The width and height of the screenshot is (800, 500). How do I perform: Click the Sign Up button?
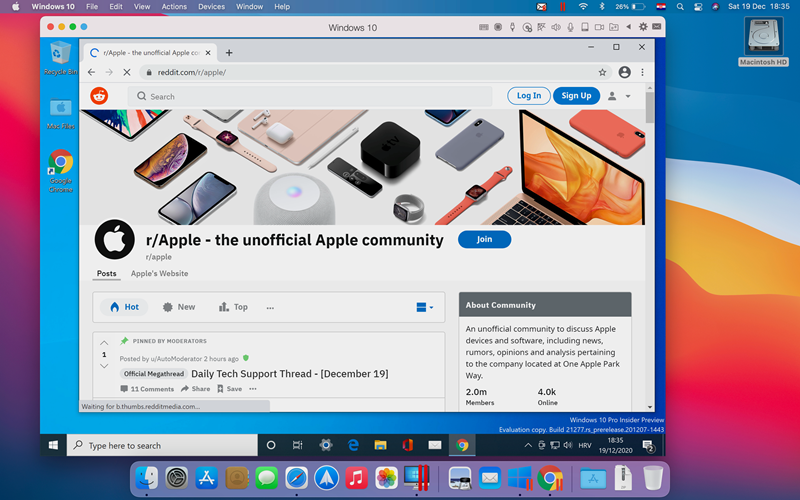576,96
